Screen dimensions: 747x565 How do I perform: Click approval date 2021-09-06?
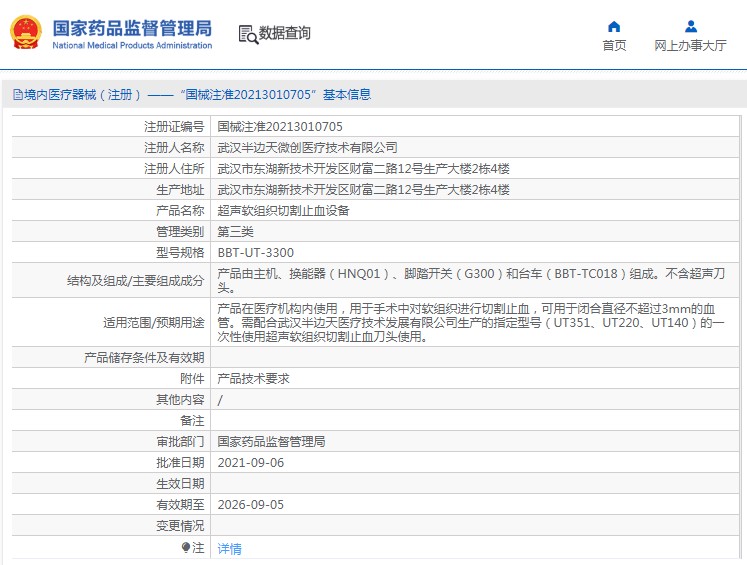pos(251,463)
